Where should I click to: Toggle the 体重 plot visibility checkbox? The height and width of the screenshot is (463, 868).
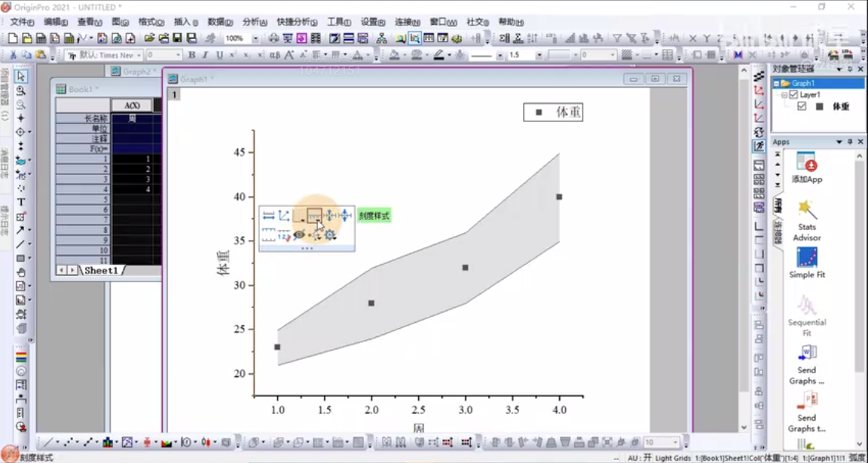coord(802,106)
